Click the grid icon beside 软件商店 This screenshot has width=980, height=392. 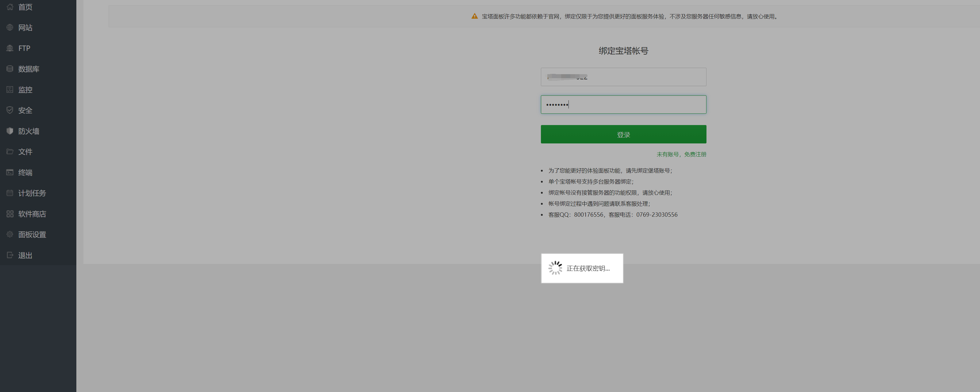(x=10, y=214)
